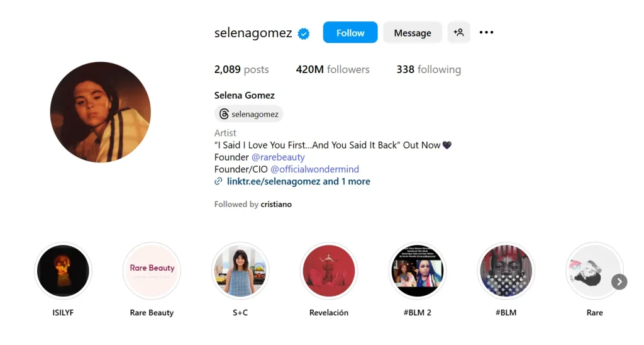This screenshot has height=345, width=644.
Task: Open the Revelación highlight circle
Action: pyautogui.click(x=328, y=271)
